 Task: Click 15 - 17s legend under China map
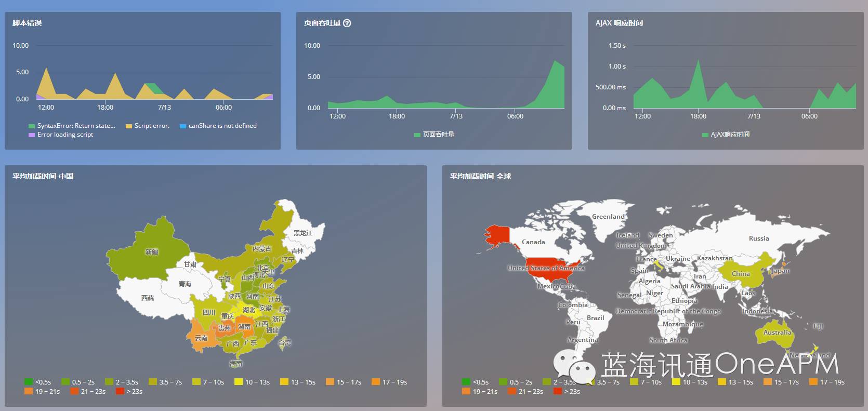344,382
